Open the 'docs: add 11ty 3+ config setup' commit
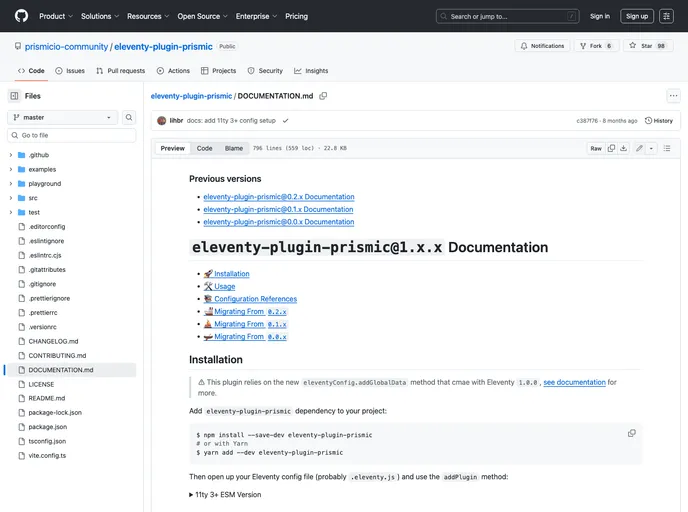Image resolution: width=688 pixels, height=512 pixels. [231, 121]
